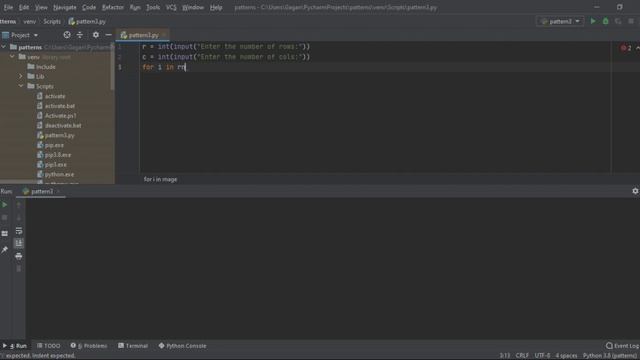The image size is (640, 360).
Task: Open the Terminal tool window
Action: [x=133, y=346]
